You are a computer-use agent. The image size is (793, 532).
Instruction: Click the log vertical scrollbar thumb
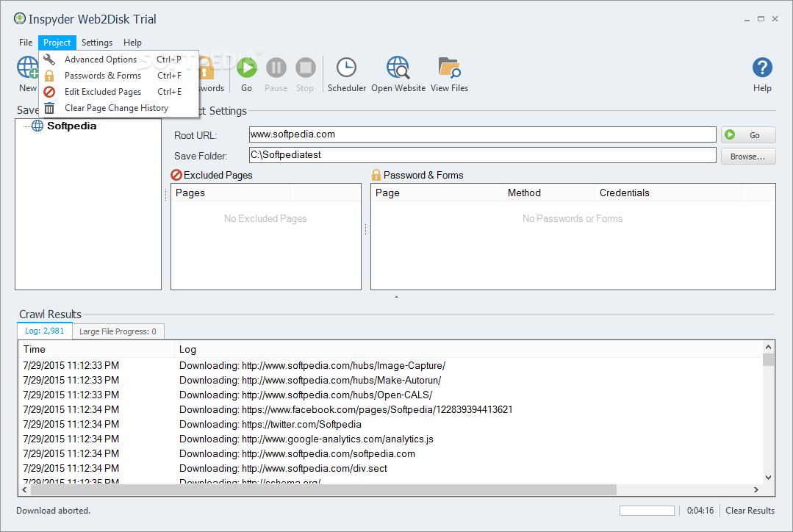(768, 359)
